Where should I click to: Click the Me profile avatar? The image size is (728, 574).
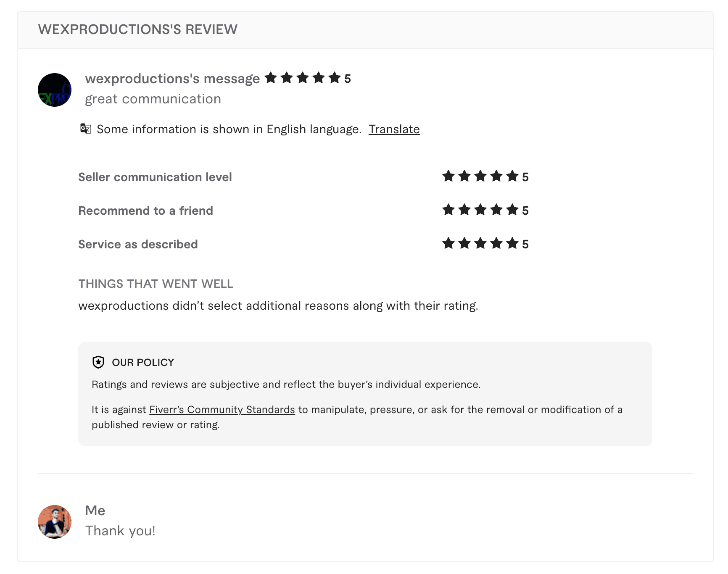tap(54, 522)
